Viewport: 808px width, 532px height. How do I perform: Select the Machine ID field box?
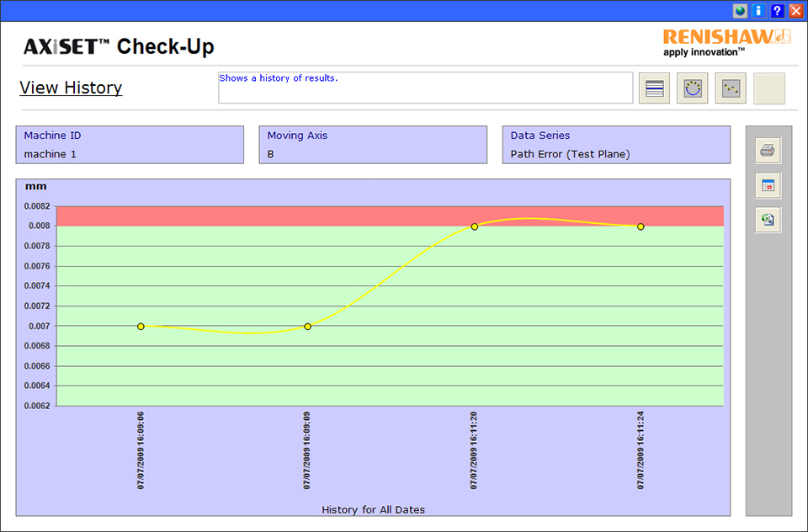coord(130,145)
